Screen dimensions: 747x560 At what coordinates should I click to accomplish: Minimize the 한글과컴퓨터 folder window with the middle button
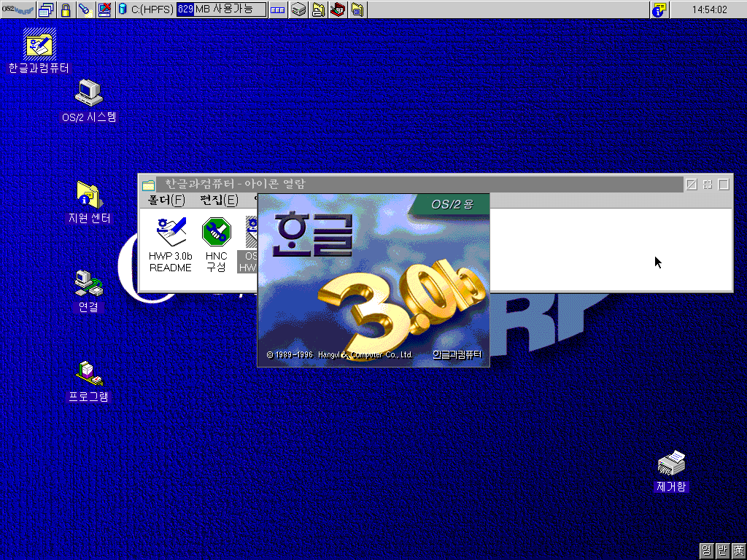click(708, 184)
